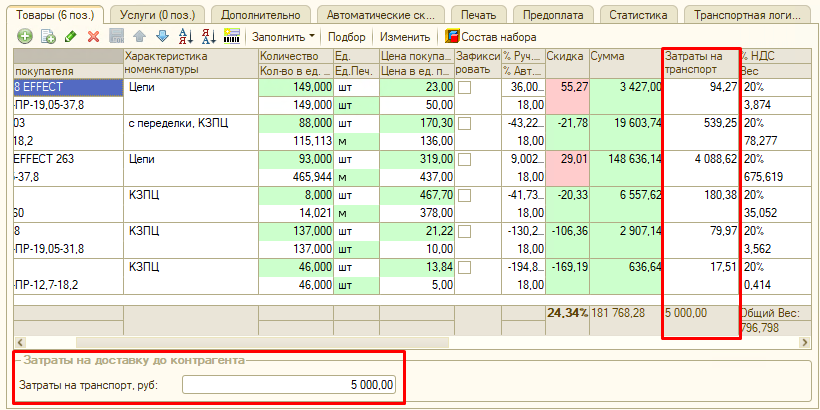Image resolution: width=820 pixels, height=410 pixels.
Task: Open the Предоплата tab
Action: 553,15
